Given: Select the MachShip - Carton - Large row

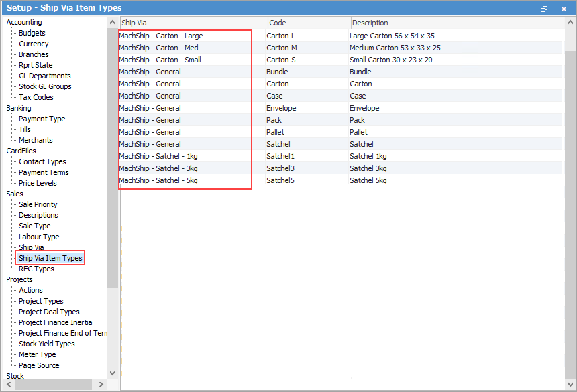Looking at the screenshot, I should (x=341, y=36).
